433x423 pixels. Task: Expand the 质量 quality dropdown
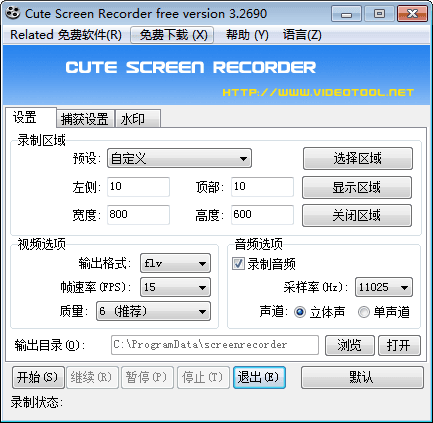[153, 311]
